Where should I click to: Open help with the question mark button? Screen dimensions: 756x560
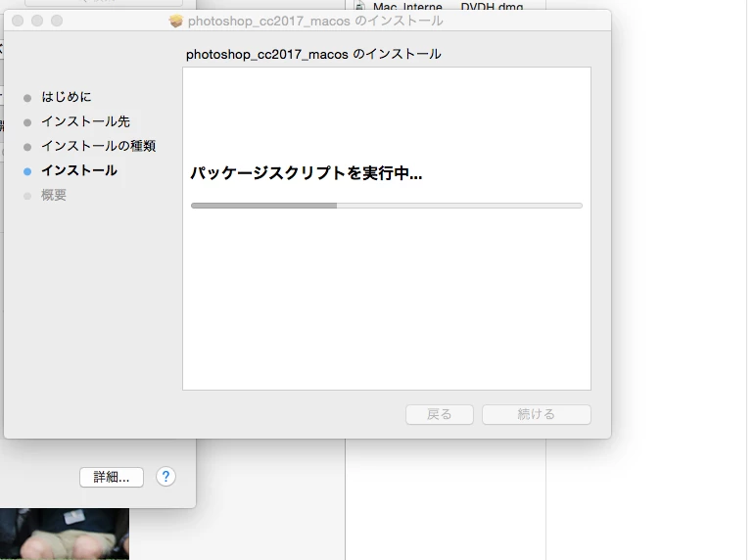[x=165, y=477]
